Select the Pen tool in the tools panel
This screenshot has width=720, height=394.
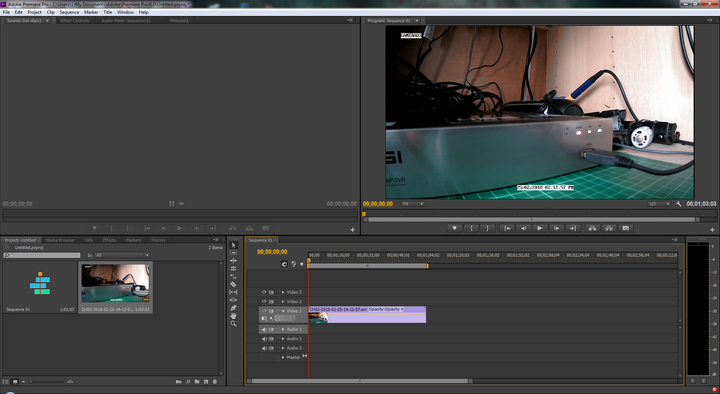click(233, 308)
